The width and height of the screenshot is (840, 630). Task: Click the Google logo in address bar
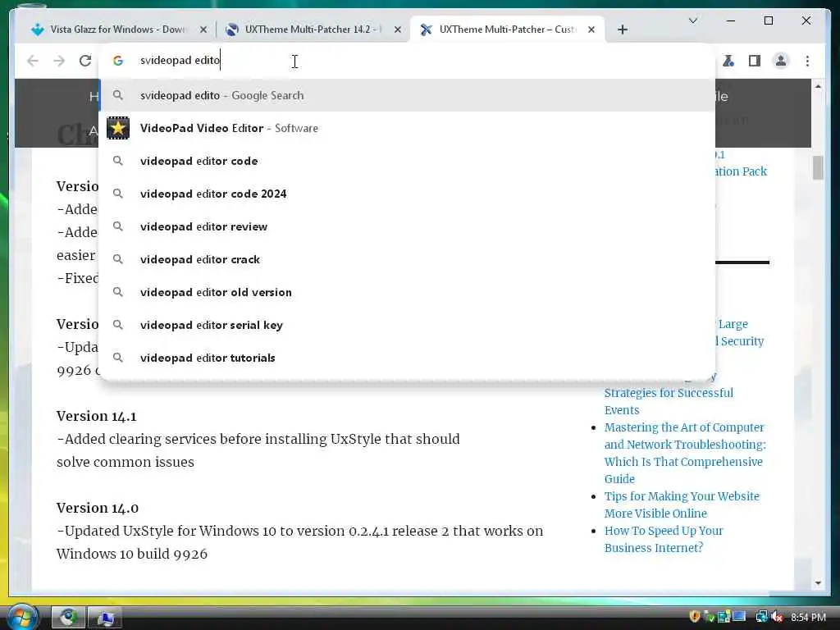(x=118, y=61)
